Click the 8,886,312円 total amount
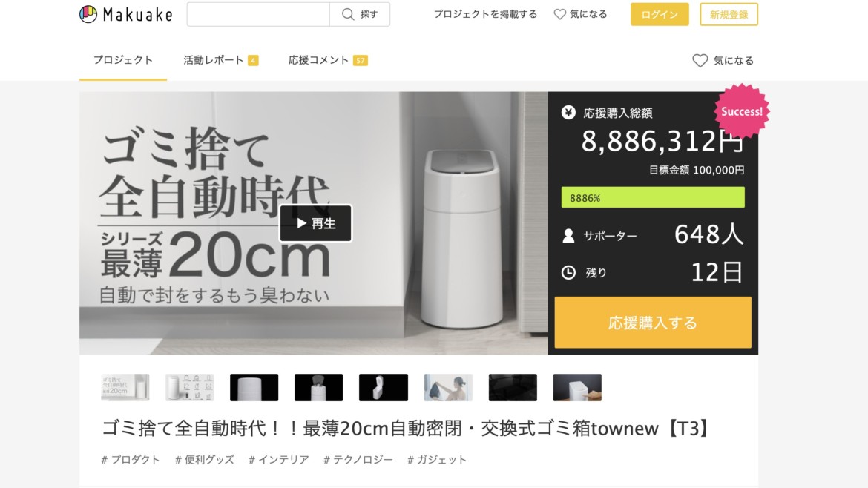Image resolution: width=868 pixels, height=488 pixels. (x=662, y=142)
